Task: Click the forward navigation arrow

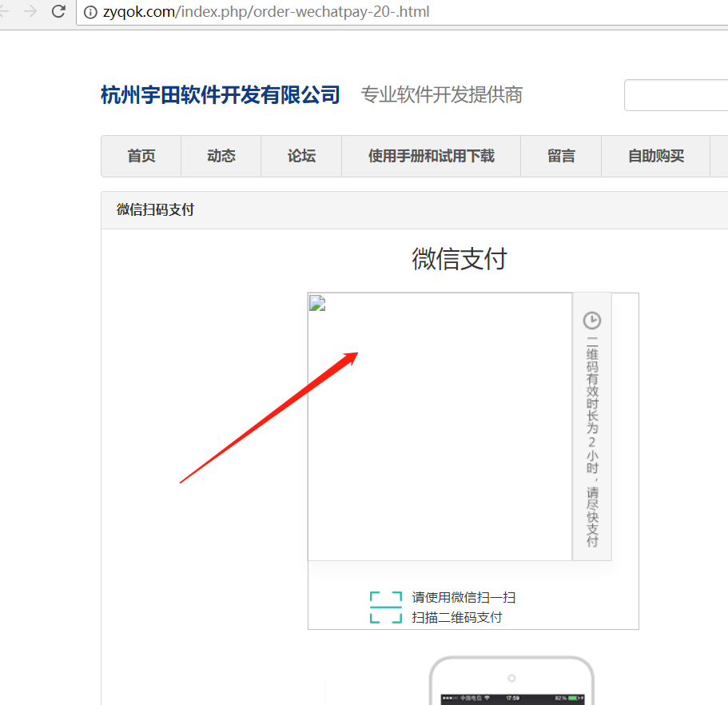Action: [x=30, y=11]
